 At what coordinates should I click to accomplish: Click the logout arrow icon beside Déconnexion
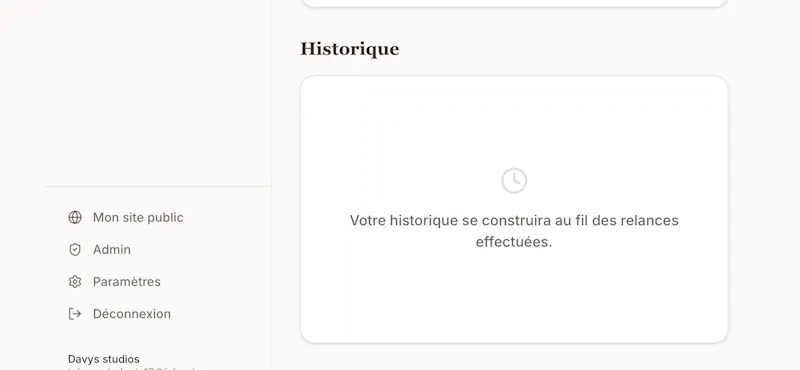tap(75, 314)
